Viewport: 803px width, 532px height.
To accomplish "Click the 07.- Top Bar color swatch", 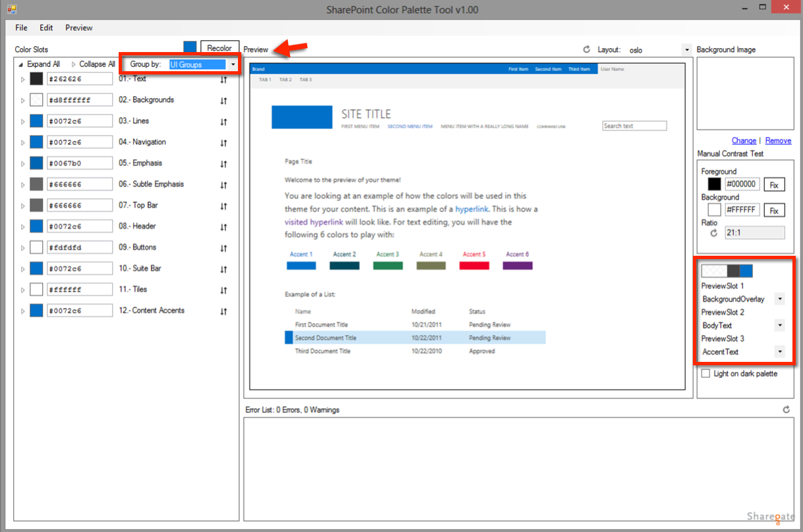I will [36, 206].
